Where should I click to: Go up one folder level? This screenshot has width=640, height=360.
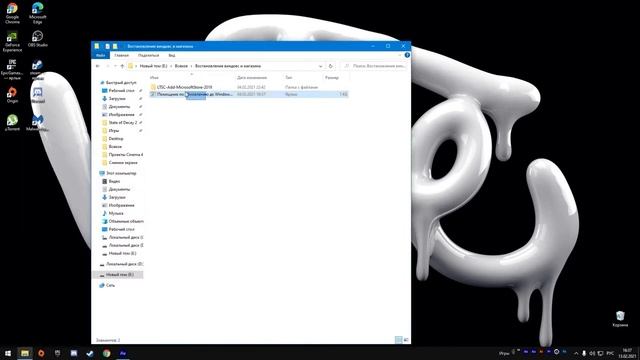[x=122, y=66]
